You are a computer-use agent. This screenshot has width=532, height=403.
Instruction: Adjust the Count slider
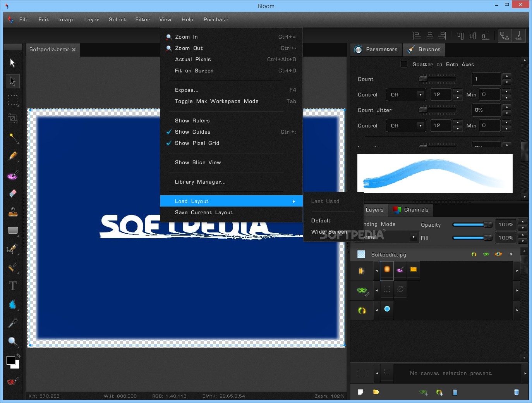[438, 79]
